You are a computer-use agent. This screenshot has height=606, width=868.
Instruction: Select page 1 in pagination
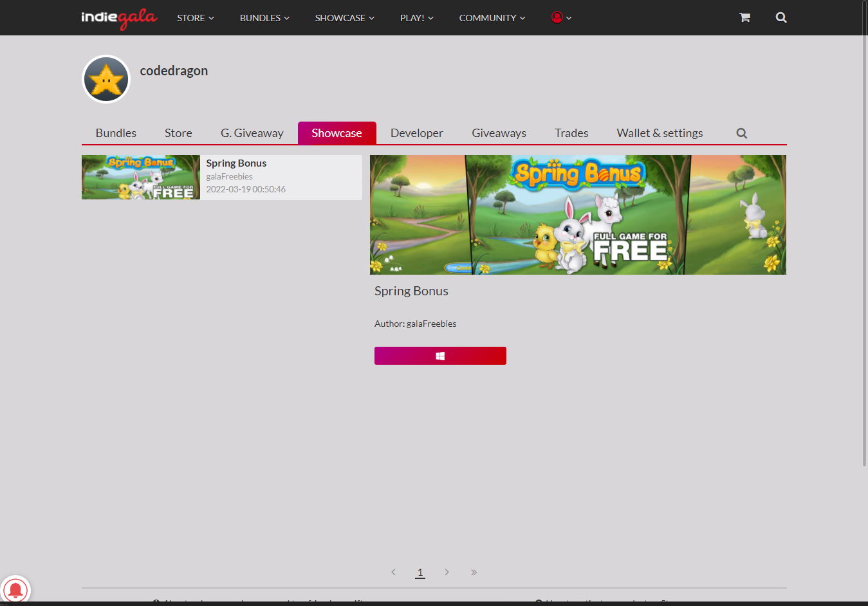tap(420, 572)
